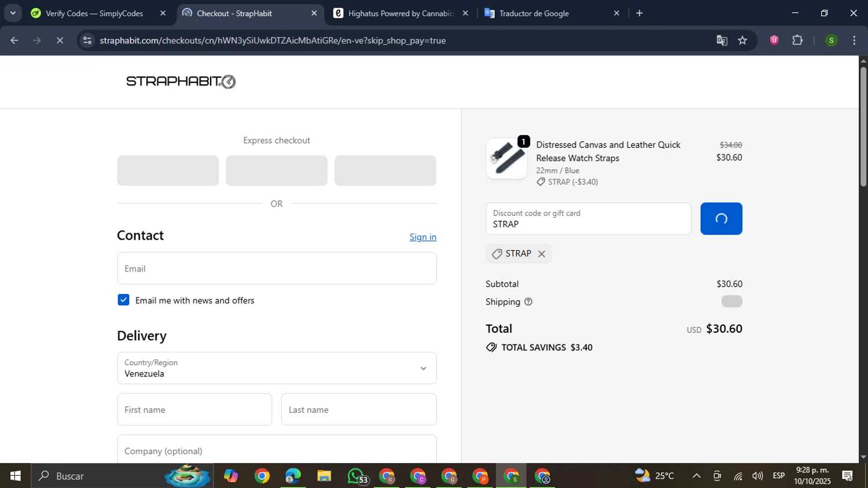
Task: Click the STRAP (-$3.40) discount line
Action: point(567,182)
